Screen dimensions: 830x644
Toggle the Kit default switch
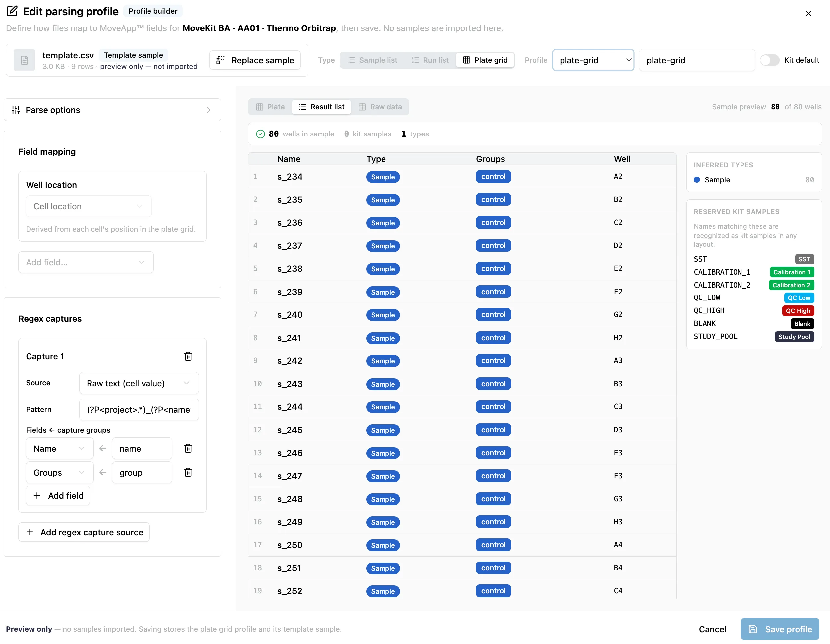pyautogui.click(x=770, y=60)
